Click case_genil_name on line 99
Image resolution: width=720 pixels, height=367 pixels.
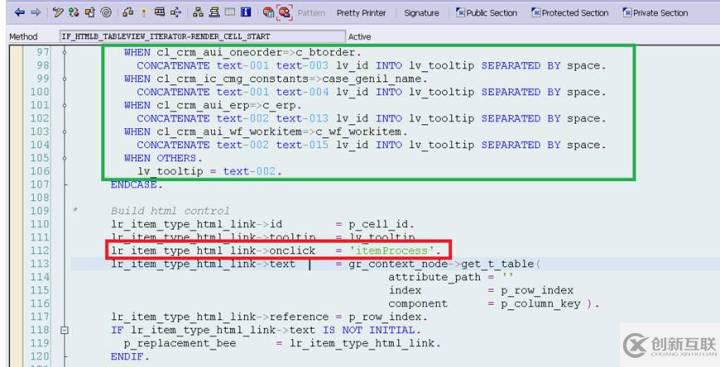pos(371,79)
